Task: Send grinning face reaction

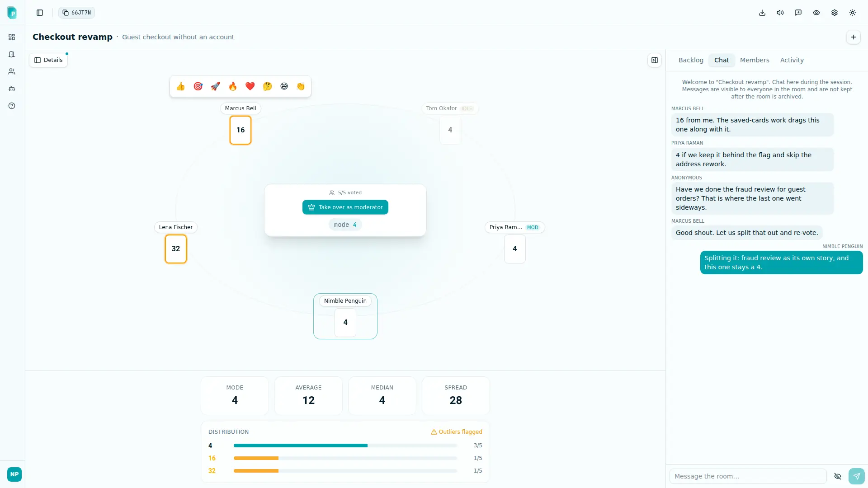Action: pyautogui.click(x=284, y=86)
